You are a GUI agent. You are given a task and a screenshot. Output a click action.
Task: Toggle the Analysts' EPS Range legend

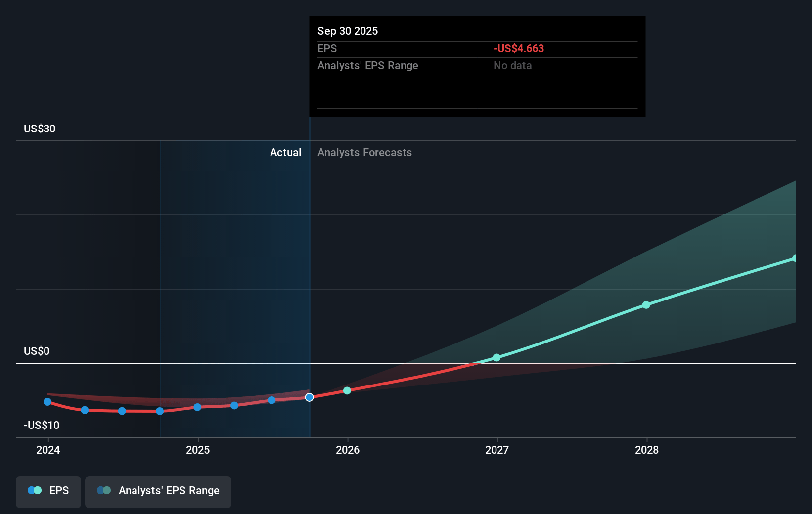(158, 491)
